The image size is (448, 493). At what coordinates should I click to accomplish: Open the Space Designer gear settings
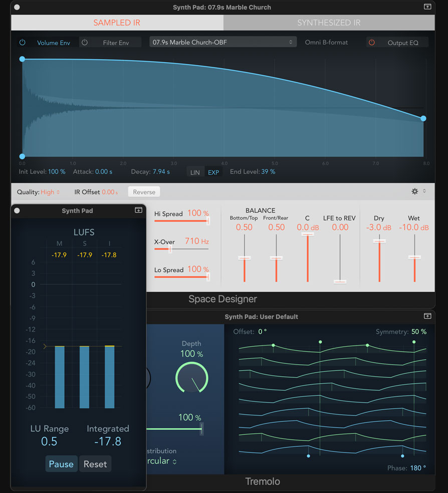(415, 191)
